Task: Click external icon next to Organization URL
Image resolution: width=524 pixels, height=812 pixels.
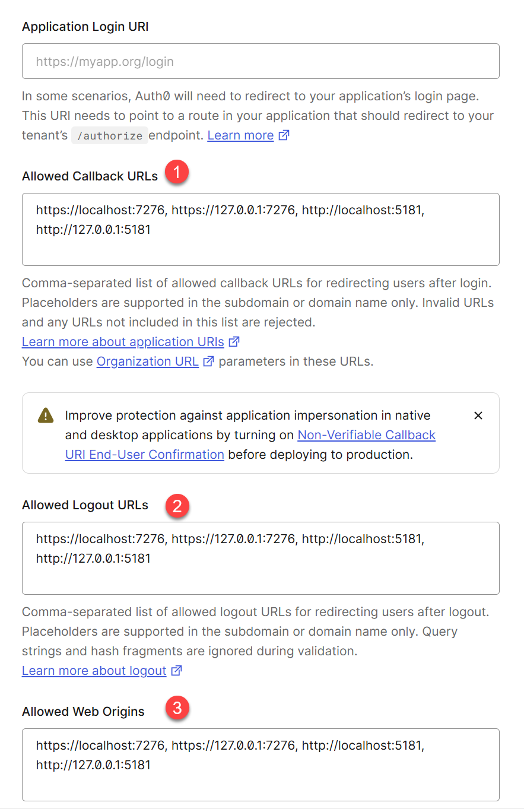Action: pyautogui.click(x=208, y=361)
